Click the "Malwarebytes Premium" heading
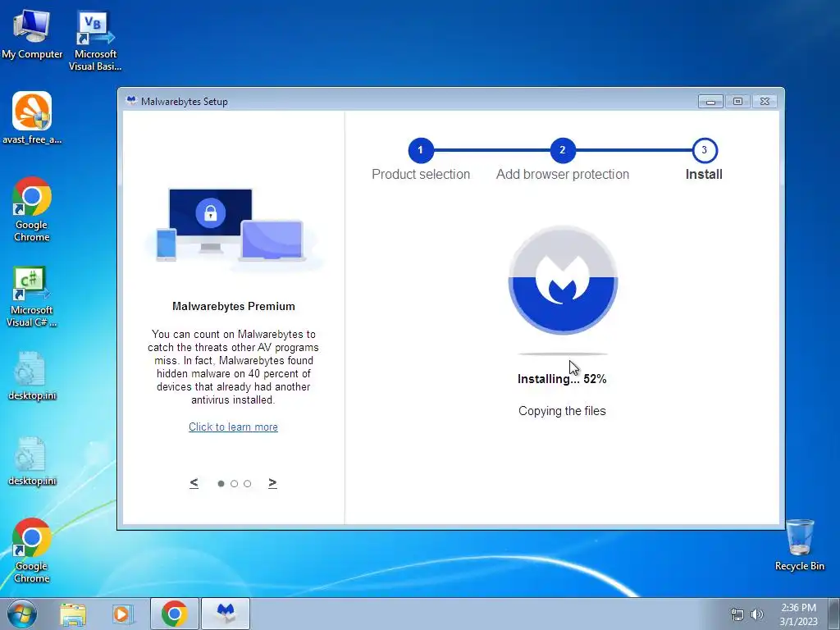This screenshot has width=840, height=630. coord(234,307)
